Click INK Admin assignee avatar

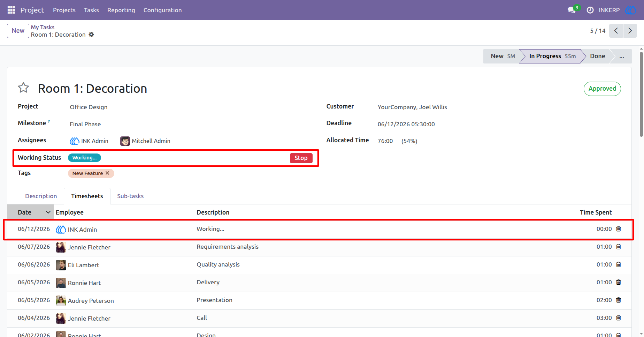click(x=75, y=141)
